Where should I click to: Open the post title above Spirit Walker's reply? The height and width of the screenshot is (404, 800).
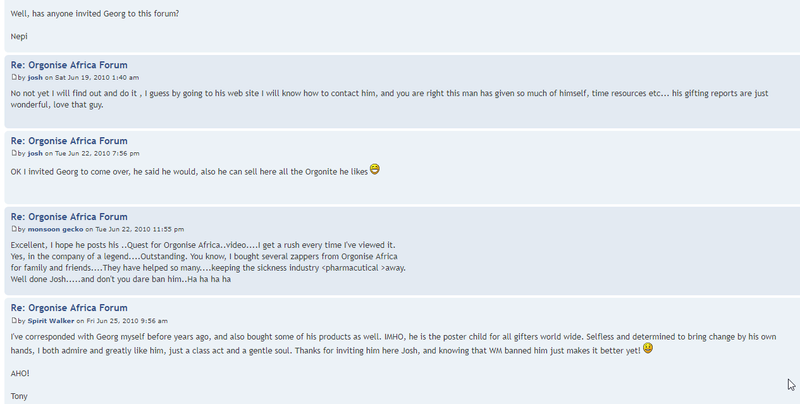pyautogui.click(x=69, y=308)
